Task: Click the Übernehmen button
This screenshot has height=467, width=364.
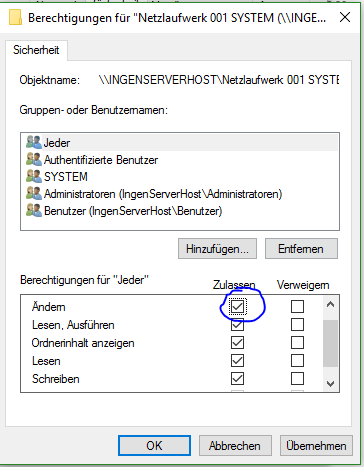Action: pos(316,445)
